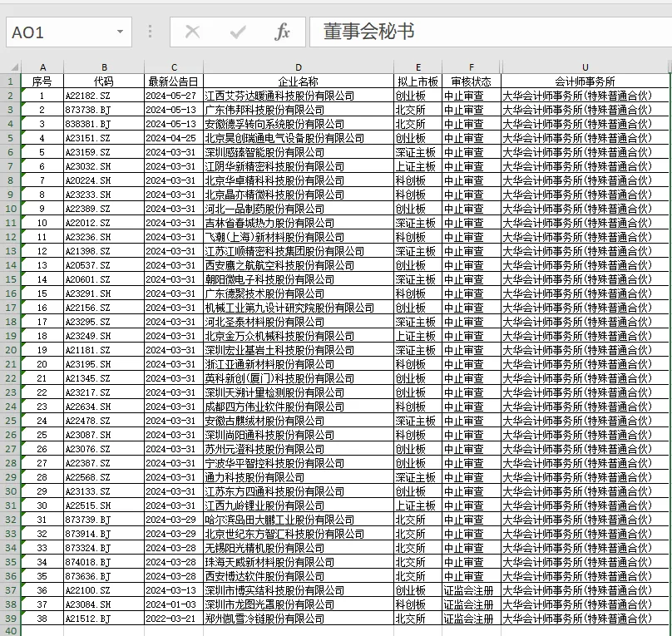Click formula bar containing 董事会秘书
Image resolution: width=672 pixels, height=636 pixels.
coord(491,32)
